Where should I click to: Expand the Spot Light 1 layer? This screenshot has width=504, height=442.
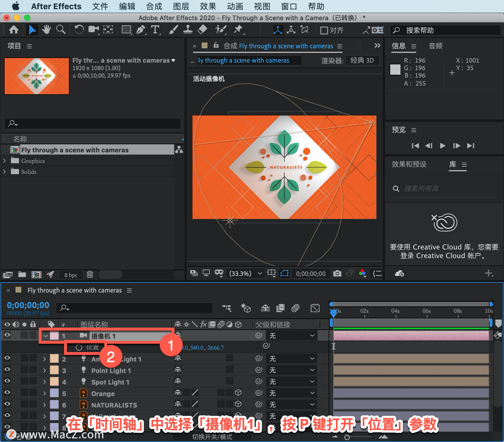(x=44, y=382)
